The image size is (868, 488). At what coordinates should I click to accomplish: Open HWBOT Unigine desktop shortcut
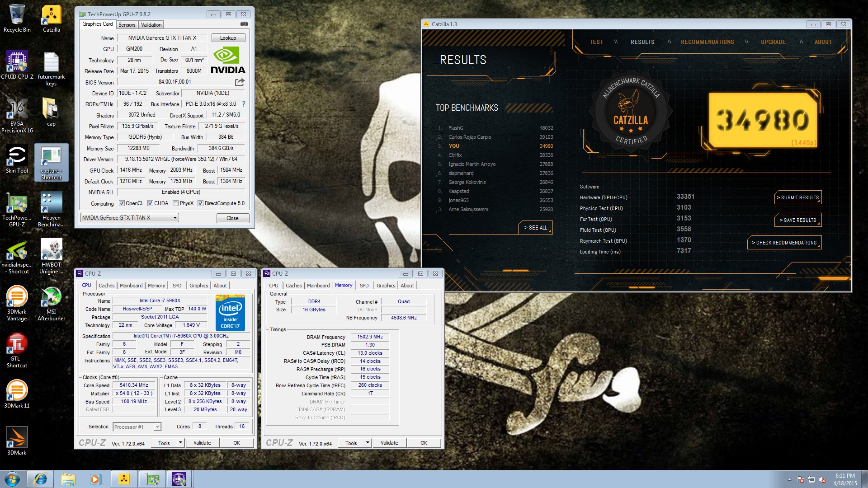[x=51, y=256]
